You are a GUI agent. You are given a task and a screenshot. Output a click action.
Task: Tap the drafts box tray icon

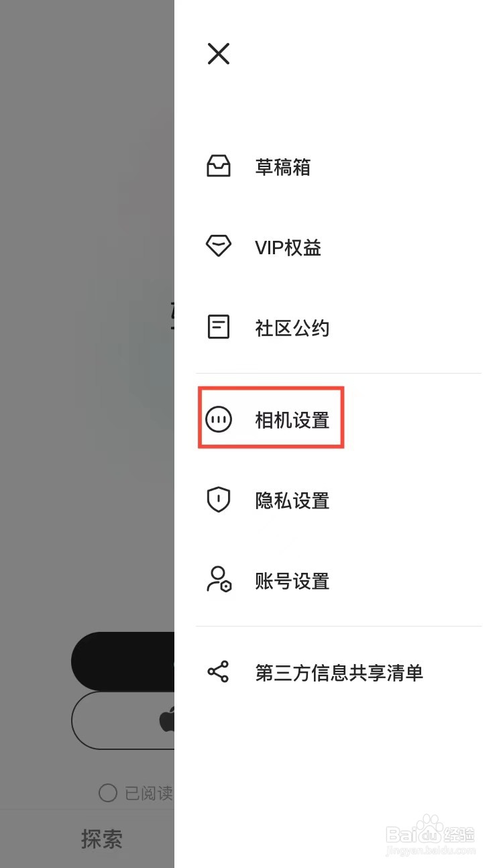coord(219,166)
